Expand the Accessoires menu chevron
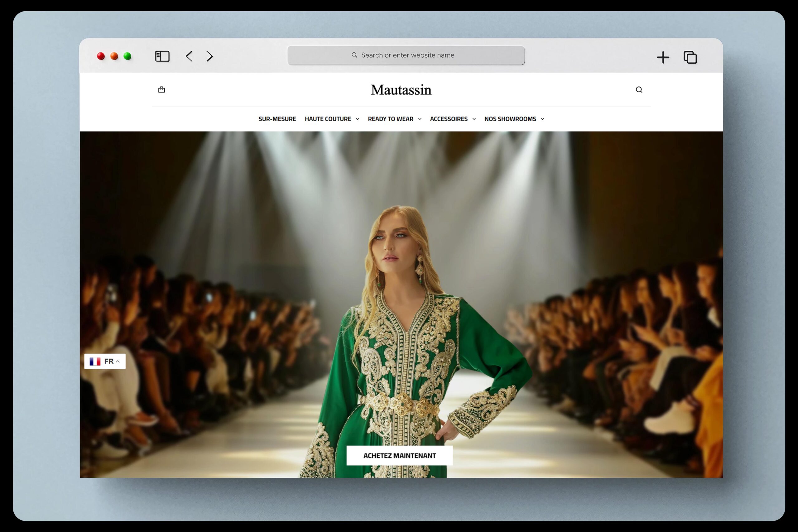 coord(474,119)
